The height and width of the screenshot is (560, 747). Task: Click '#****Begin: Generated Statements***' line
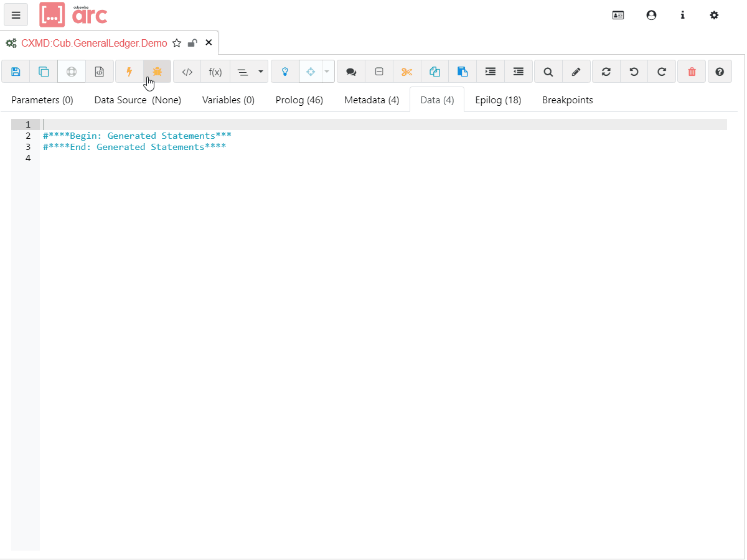pos(137,136)
